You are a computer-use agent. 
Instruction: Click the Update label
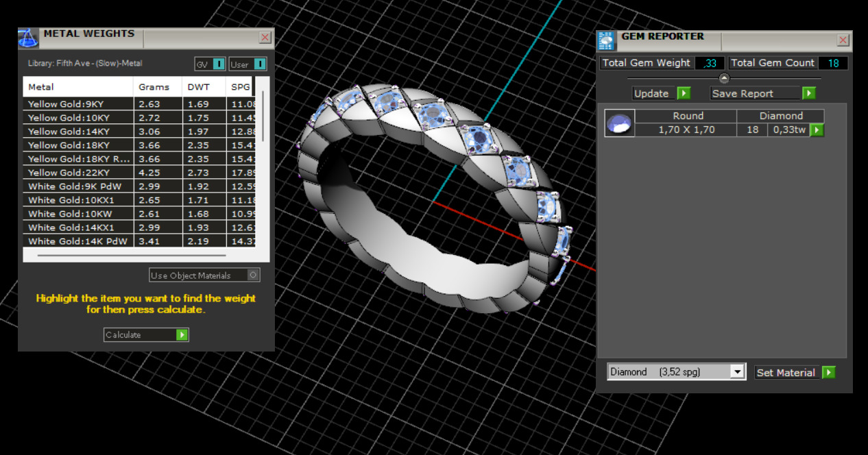(651, 94)
